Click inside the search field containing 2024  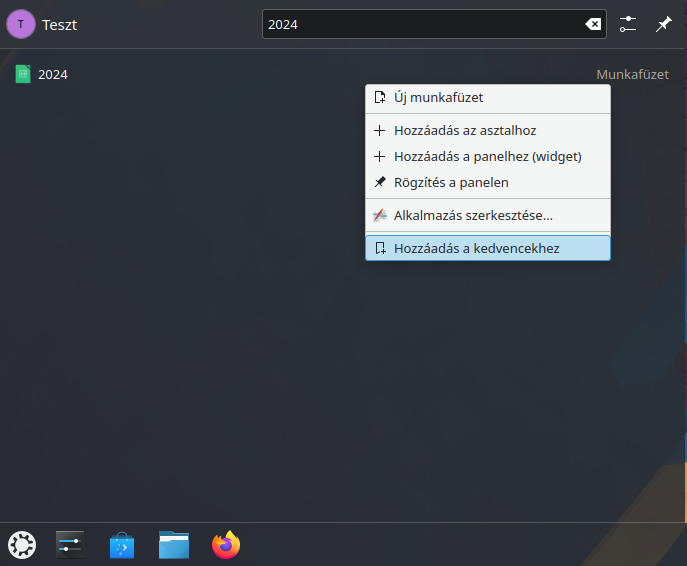click(x=434, y=24)
